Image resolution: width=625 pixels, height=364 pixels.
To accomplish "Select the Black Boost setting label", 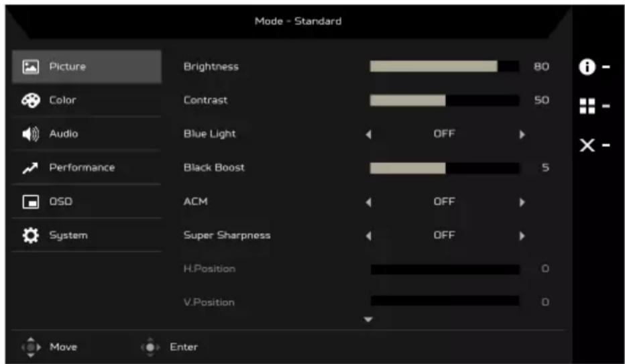I will (214, 168).
